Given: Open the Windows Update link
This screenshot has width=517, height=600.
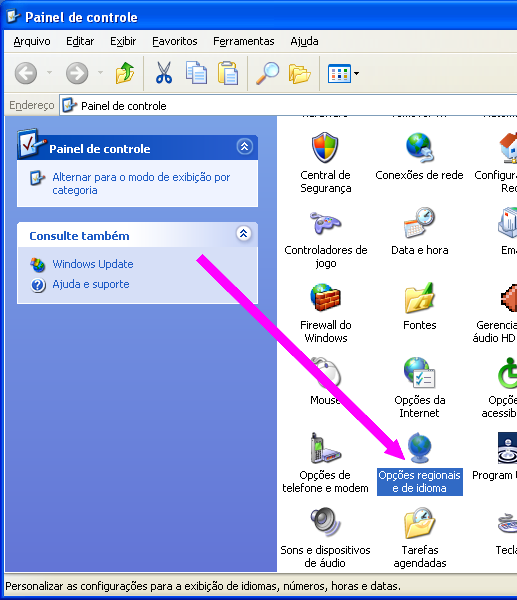Looking at the screenshot, I should tap(93, 264).
